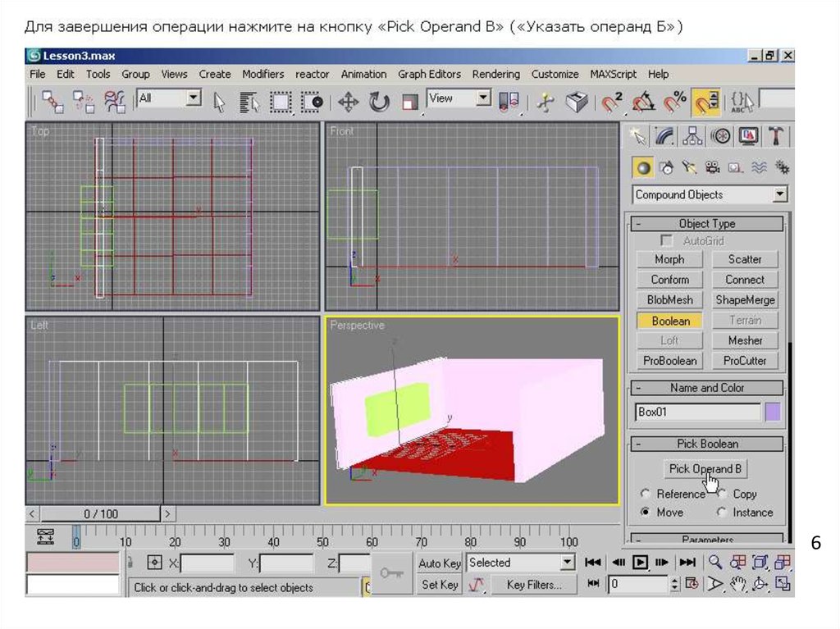Open the Rendering menu
The height and width of the screenshot is (629, 840).
[495, 74]
